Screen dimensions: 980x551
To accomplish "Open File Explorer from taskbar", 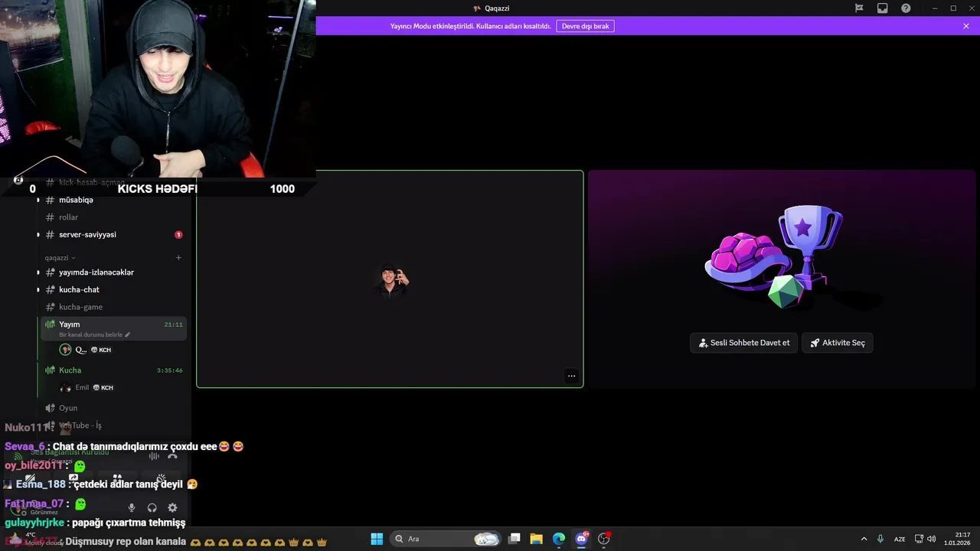I will pos(537,539).
